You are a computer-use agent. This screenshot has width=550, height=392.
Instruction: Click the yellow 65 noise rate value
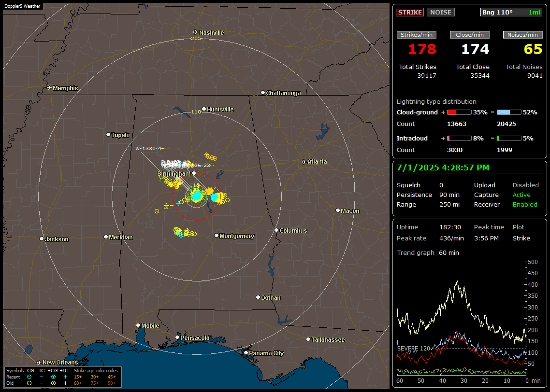point(533,49)
